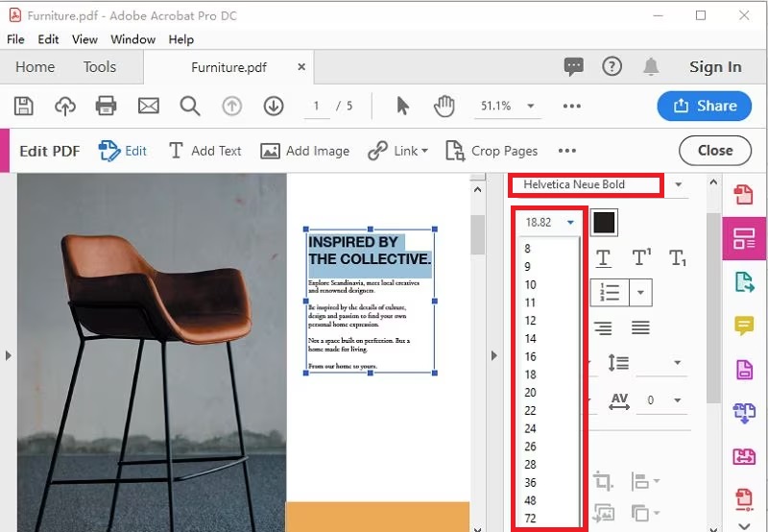Open the zoom level 51.1% dropdown

531,106
